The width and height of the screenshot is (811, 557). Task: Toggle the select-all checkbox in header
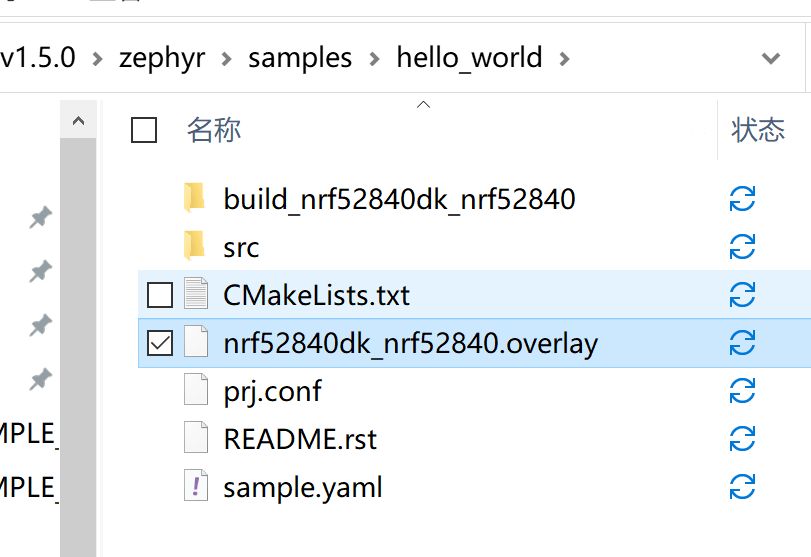[x=144, y=130]
